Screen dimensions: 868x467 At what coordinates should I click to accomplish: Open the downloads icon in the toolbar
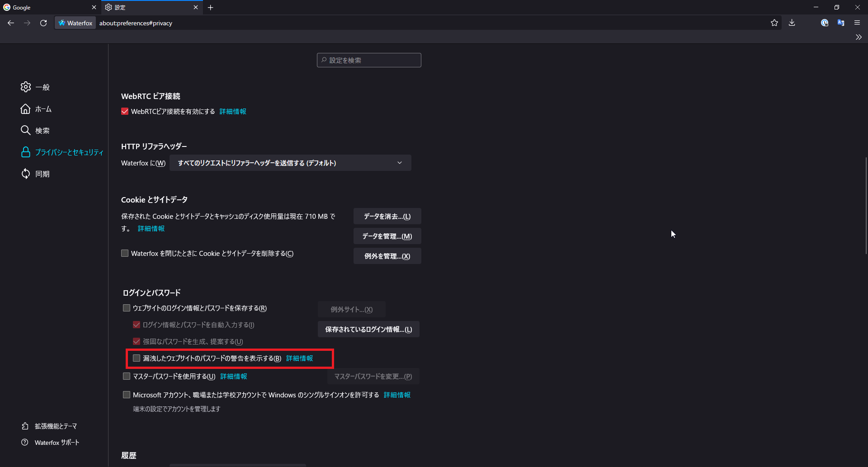pos(792,23)
